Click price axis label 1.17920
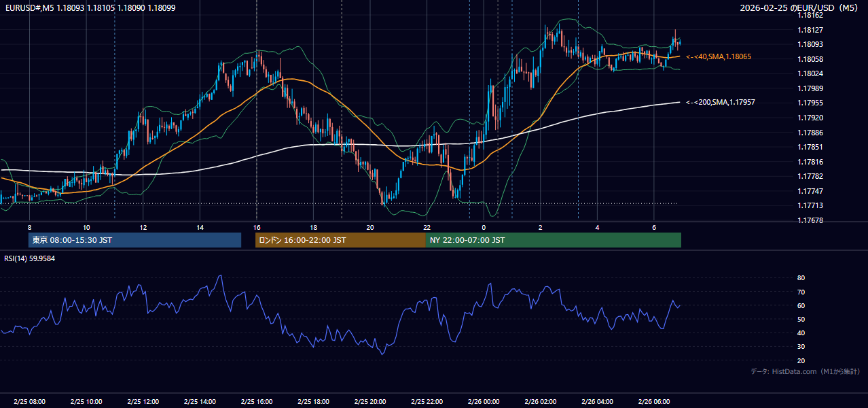Screen dimensions: 868x408 [811, 118]
